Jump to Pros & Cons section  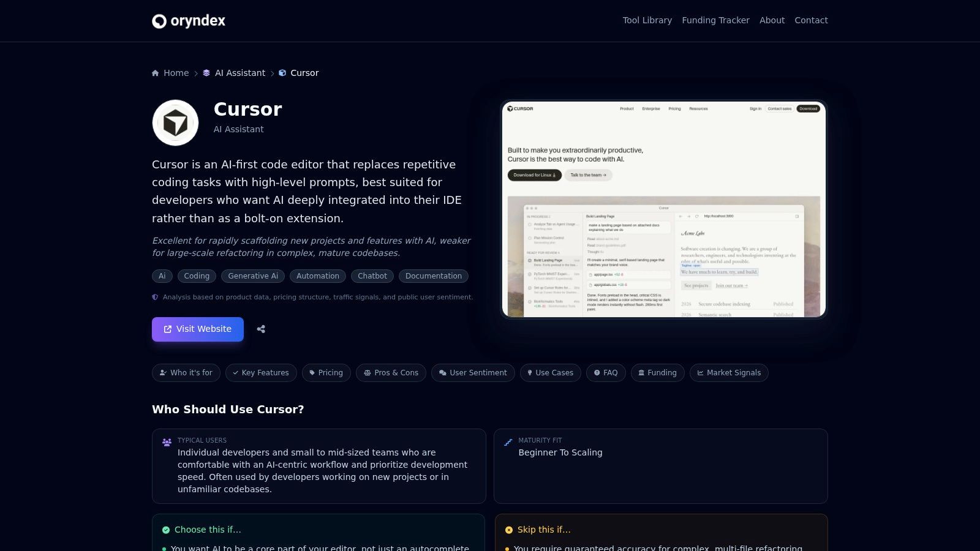[x=391, y=373]
